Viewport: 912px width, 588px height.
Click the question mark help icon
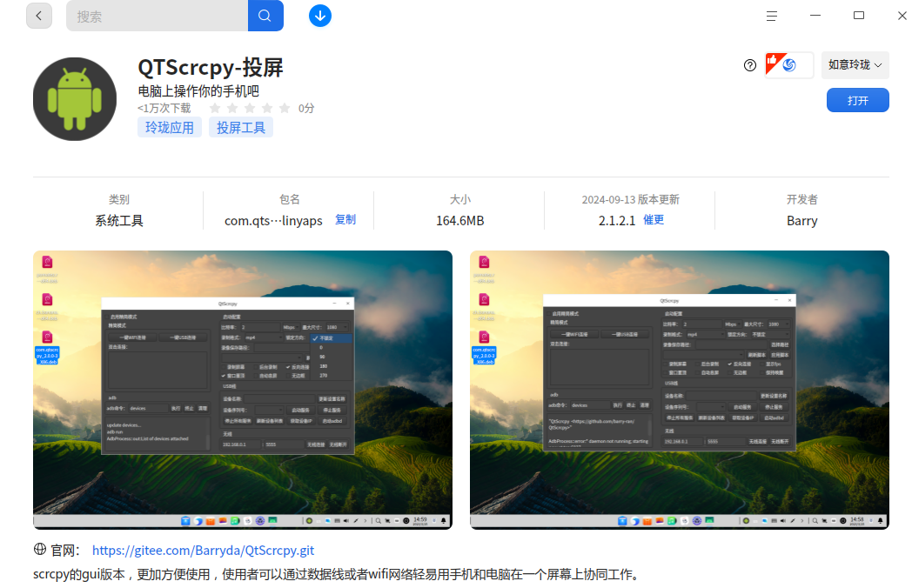tap(750, 65)
